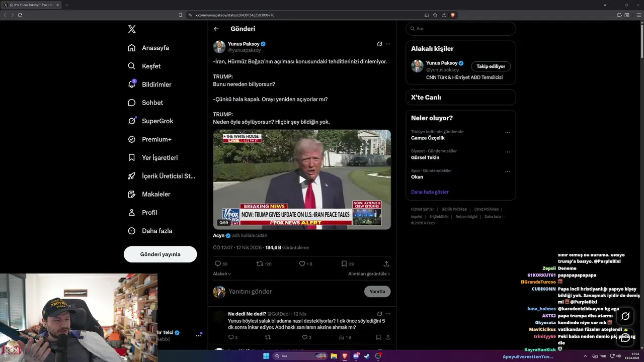Open Gürsel Tekin trending topic
This screenshot has width=644, height=362.
point(425,157)
